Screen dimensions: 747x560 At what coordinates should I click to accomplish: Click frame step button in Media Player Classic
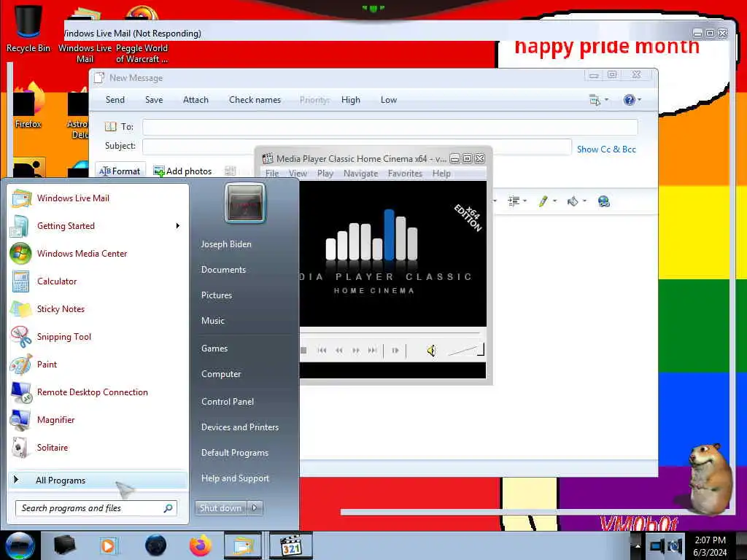coord(395,351)
